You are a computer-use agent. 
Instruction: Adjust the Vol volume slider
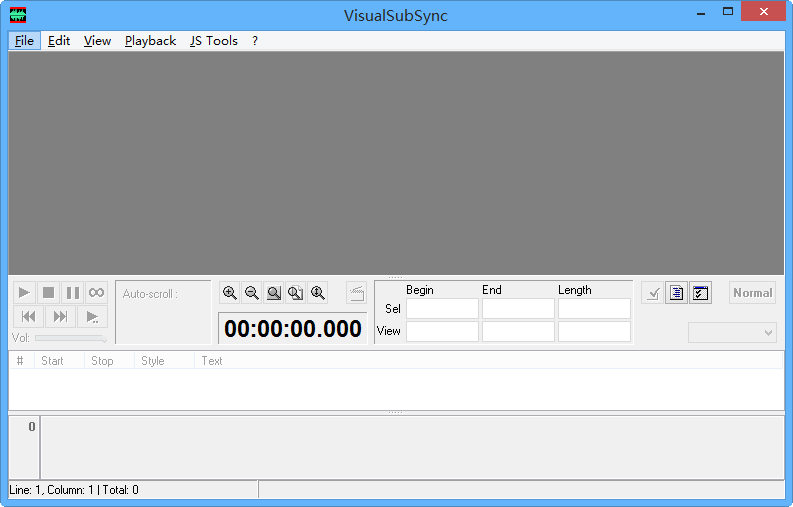pos(71,337)
